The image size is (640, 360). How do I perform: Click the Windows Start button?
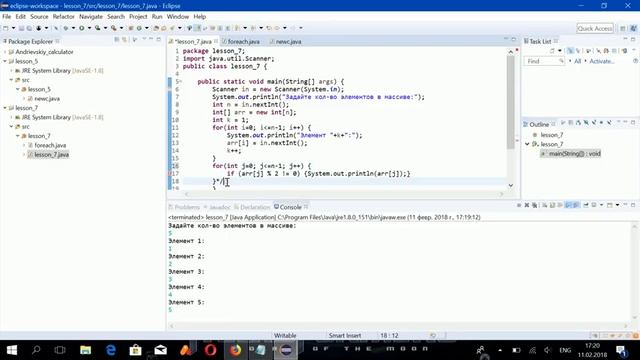(x=12, y=350)
